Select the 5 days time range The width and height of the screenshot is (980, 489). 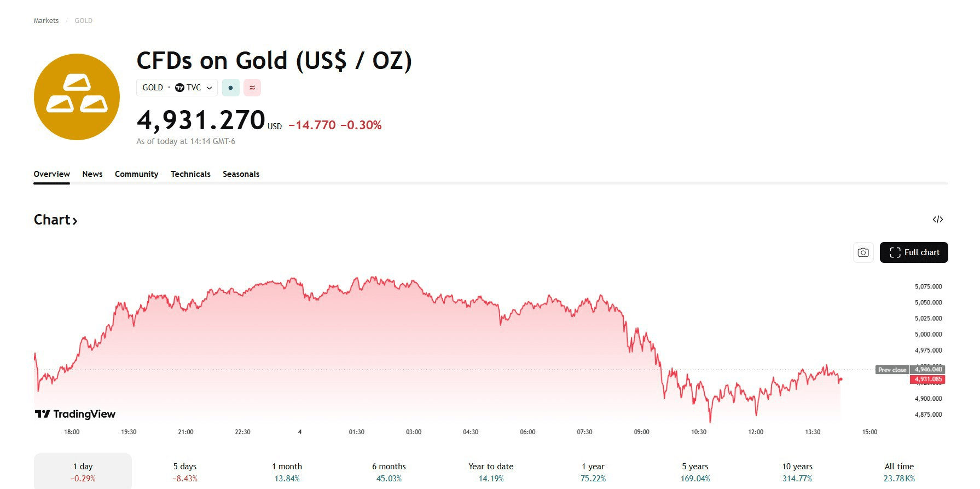185,471
